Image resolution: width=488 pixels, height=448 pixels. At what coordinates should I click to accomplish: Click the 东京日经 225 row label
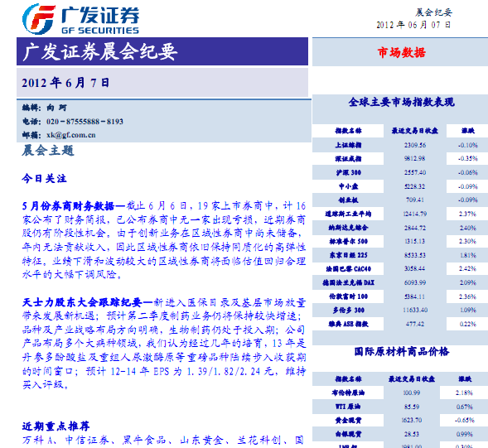pos(348,255)
